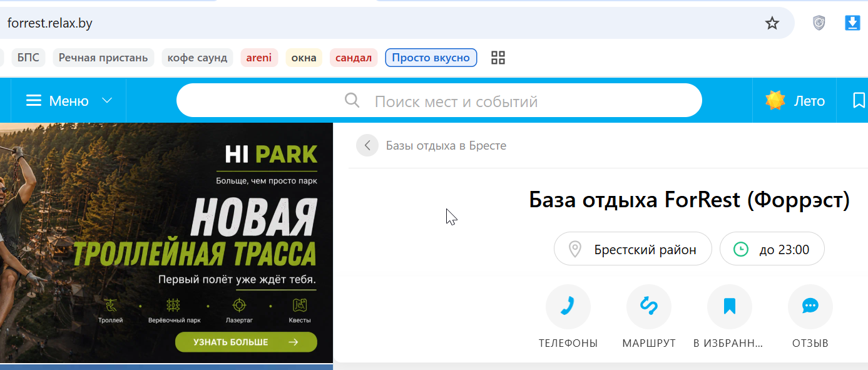868x370 pixels.
Task: Open saved bookmarks icon in header
Action: tap(859, 101)
